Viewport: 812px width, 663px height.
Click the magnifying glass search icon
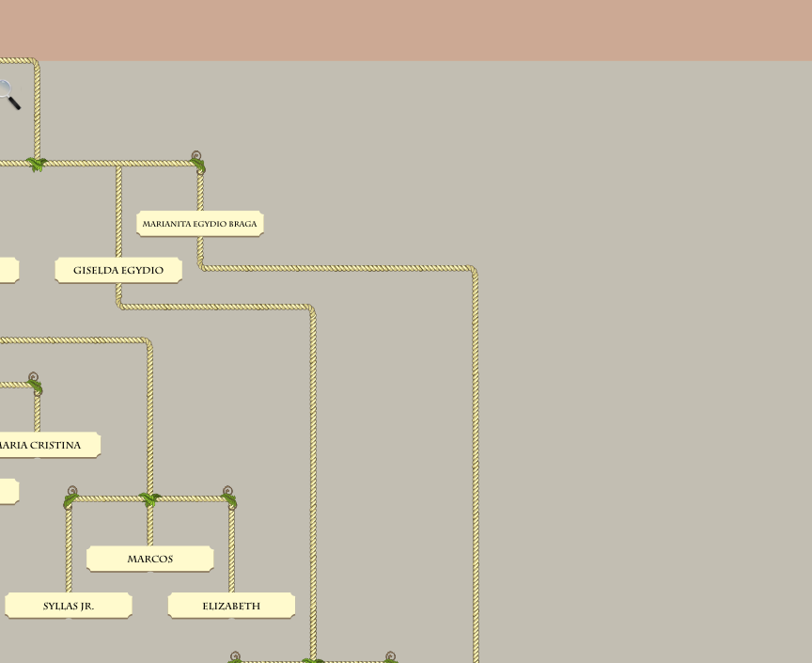tap(8, 94)
